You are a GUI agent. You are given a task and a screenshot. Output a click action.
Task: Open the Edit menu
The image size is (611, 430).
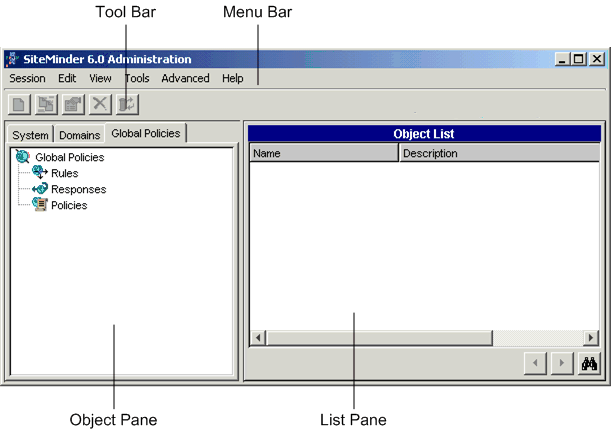67,78
